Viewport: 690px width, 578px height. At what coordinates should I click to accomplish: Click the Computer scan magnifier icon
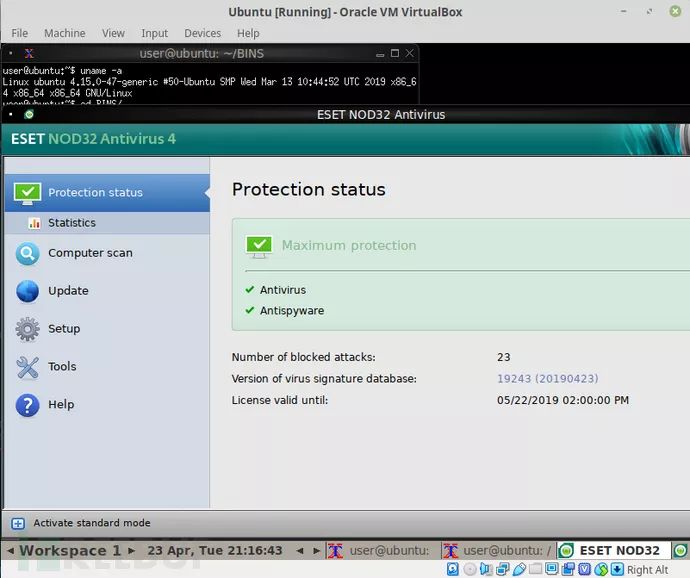pyautogui.click(x=28, y=254)
